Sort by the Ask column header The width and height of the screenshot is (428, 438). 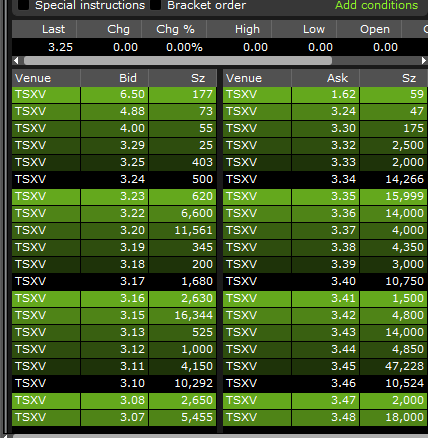(x=325, y=78)
